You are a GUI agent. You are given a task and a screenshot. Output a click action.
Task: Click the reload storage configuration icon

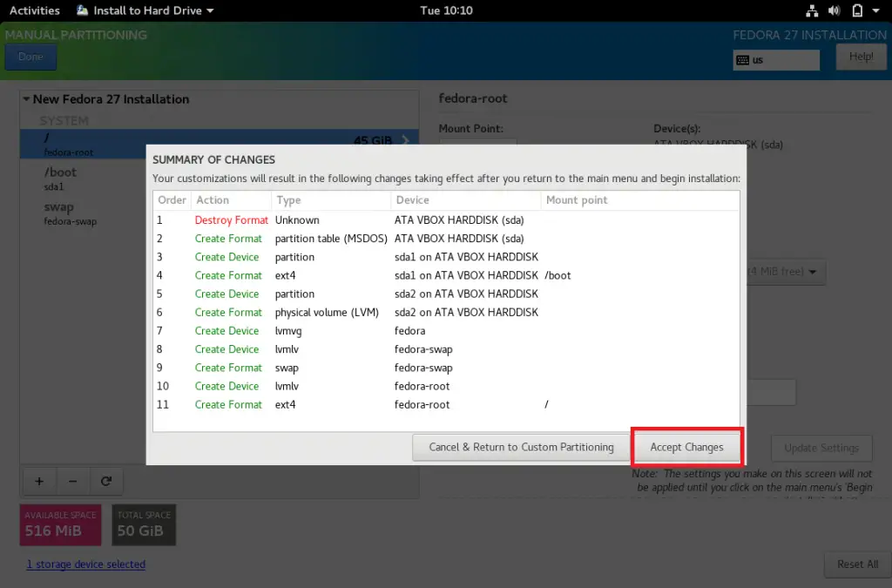coord(105,481)
